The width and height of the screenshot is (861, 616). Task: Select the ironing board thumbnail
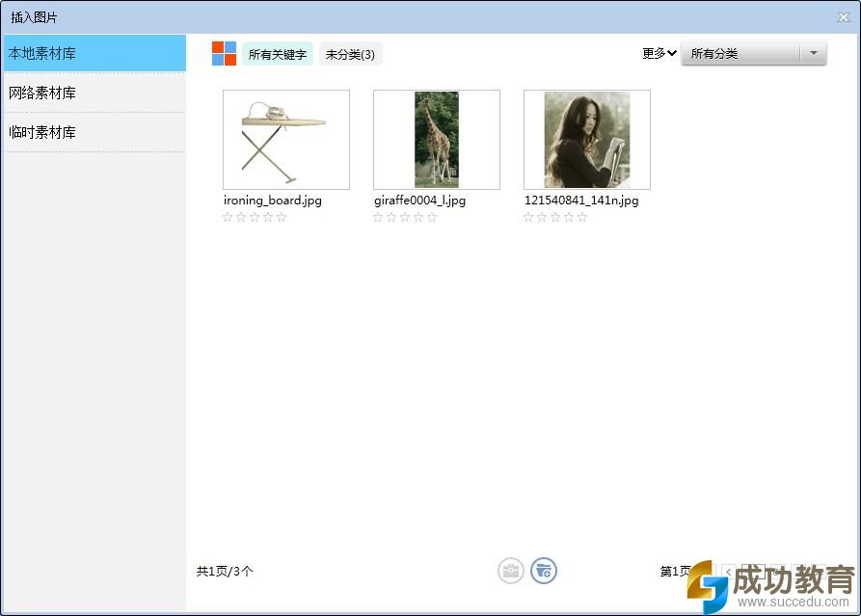285,140
